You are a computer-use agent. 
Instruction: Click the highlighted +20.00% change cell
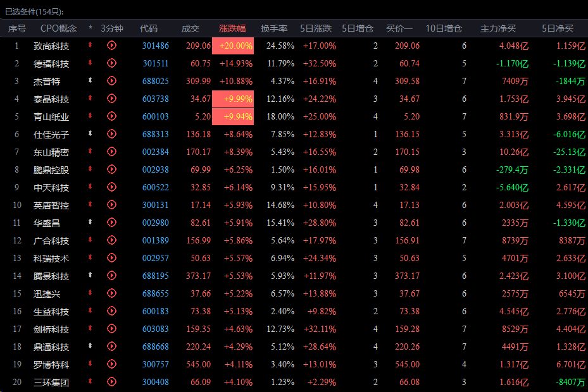[233, 46]
